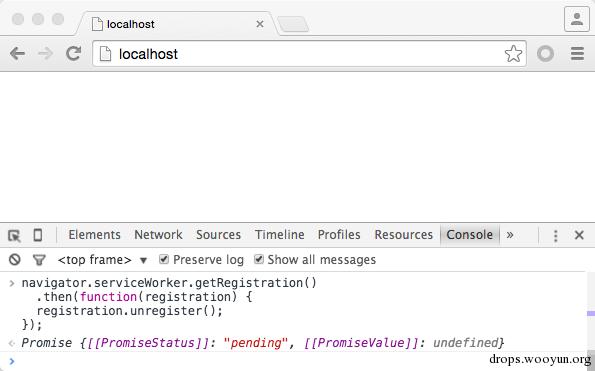Switch to the Profiles panel
Image resolution: width=595 pixels, height=371 pixels.
point(339,234)
